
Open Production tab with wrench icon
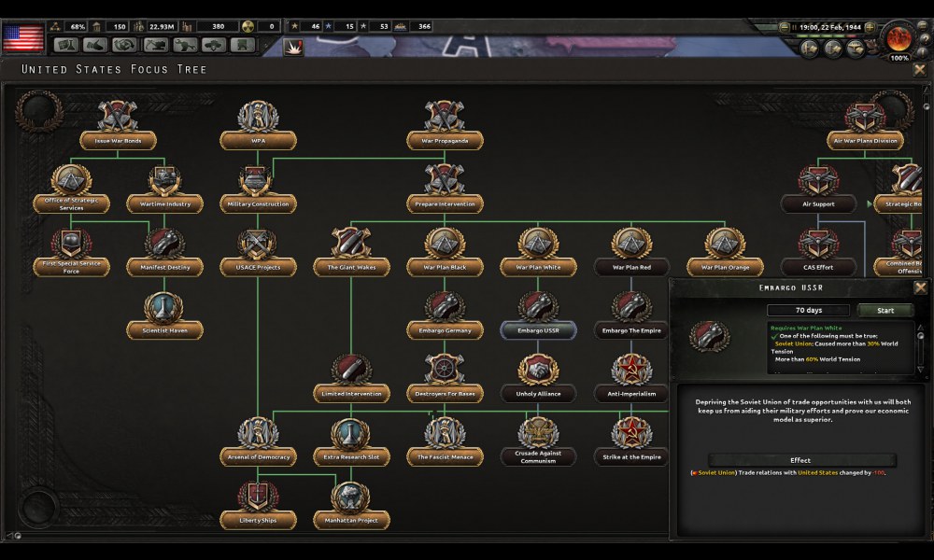tap(185, 45)
